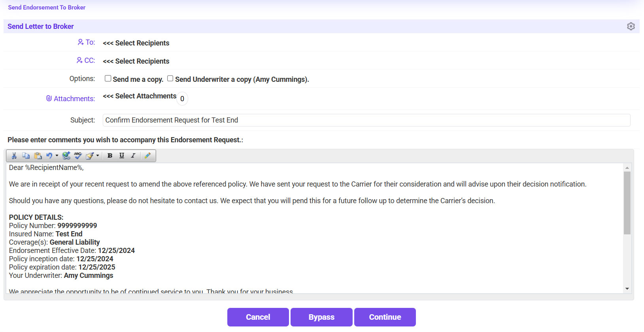Click the Copy icon in editor toolbar

coord(26,156)
